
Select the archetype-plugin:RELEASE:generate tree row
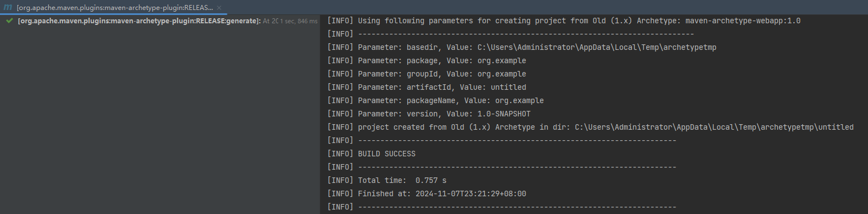(x=160, y=21)
